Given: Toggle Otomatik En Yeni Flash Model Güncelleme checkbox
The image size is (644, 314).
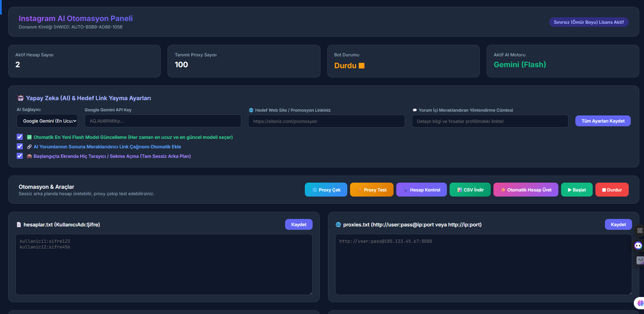Looking at the screenshot, I should pyautogui.click(x=20, y=137).
